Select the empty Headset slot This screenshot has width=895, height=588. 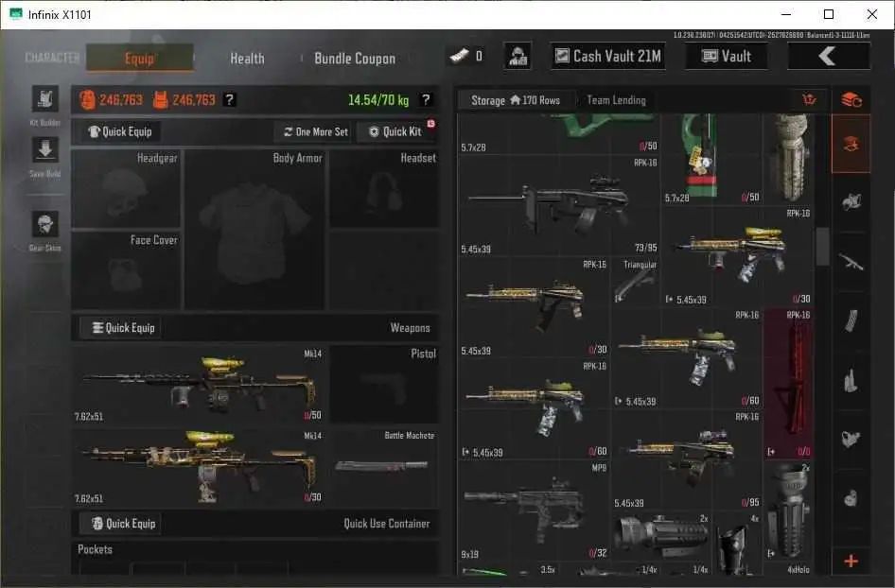(x=384, y=188)
